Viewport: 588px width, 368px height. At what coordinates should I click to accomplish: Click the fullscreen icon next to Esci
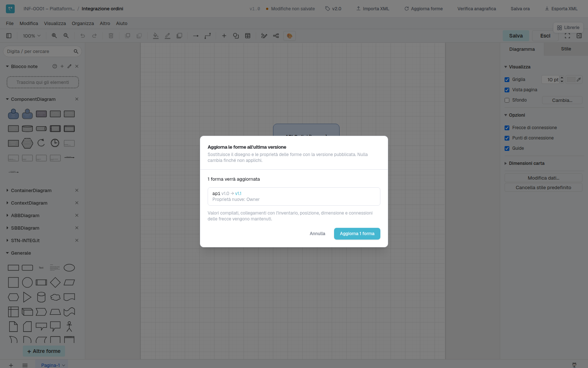pos(567,36)
